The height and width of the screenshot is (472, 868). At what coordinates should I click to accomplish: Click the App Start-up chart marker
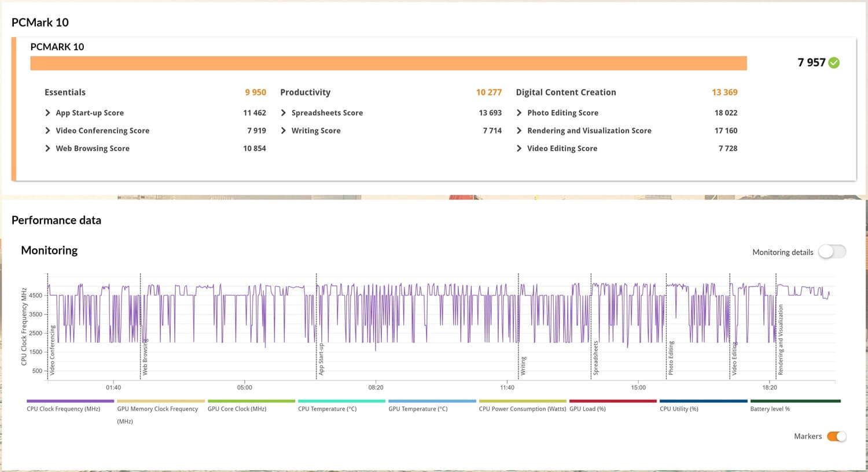321,359
